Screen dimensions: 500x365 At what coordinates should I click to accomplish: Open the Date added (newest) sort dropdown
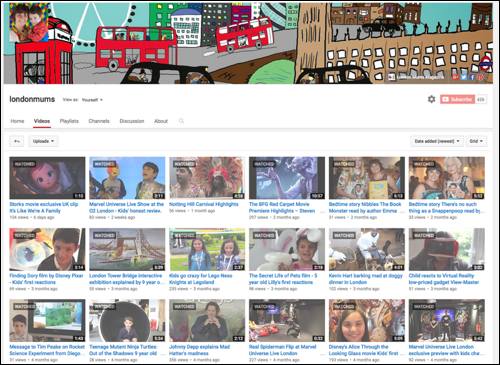pyautogui.click(x=437, y=141)
